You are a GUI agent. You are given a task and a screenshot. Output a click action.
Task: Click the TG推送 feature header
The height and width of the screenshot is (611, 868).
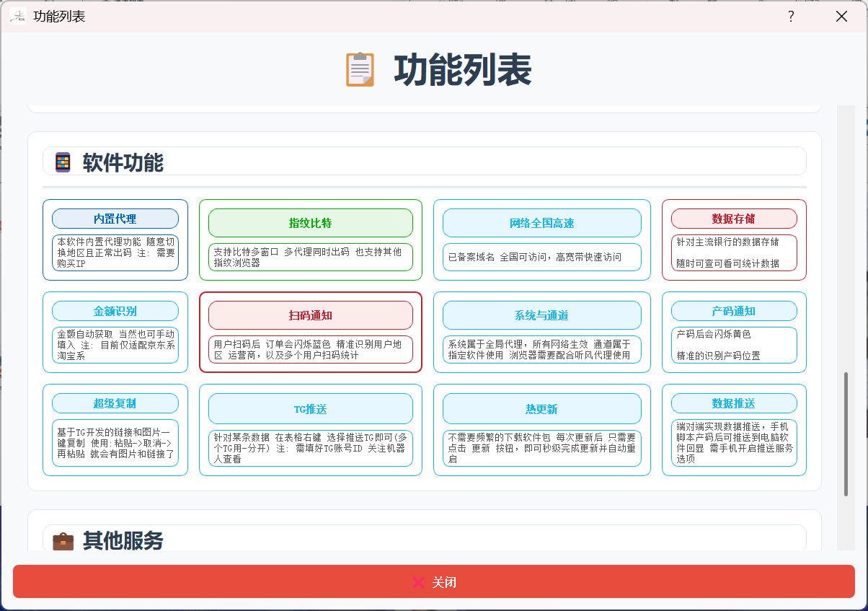[x=310, y=409]
